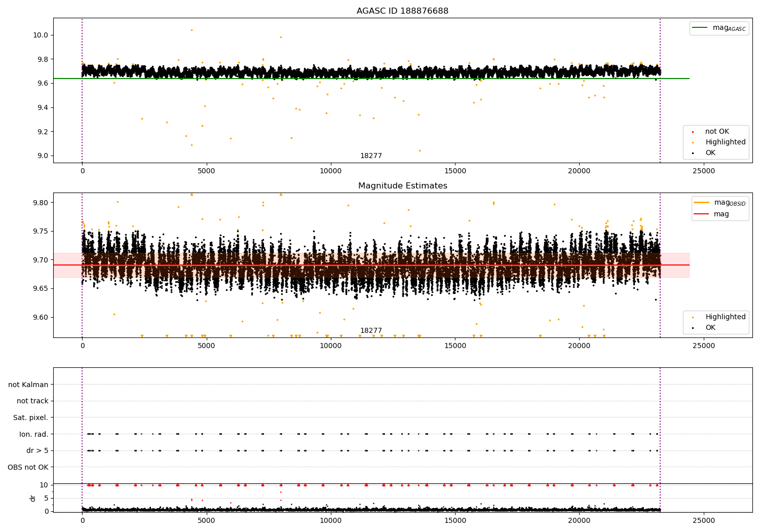Viewport: 760px width, 532px height.
Task: Select the 'Sat. pixel.' row label
Action: point(30,417)
